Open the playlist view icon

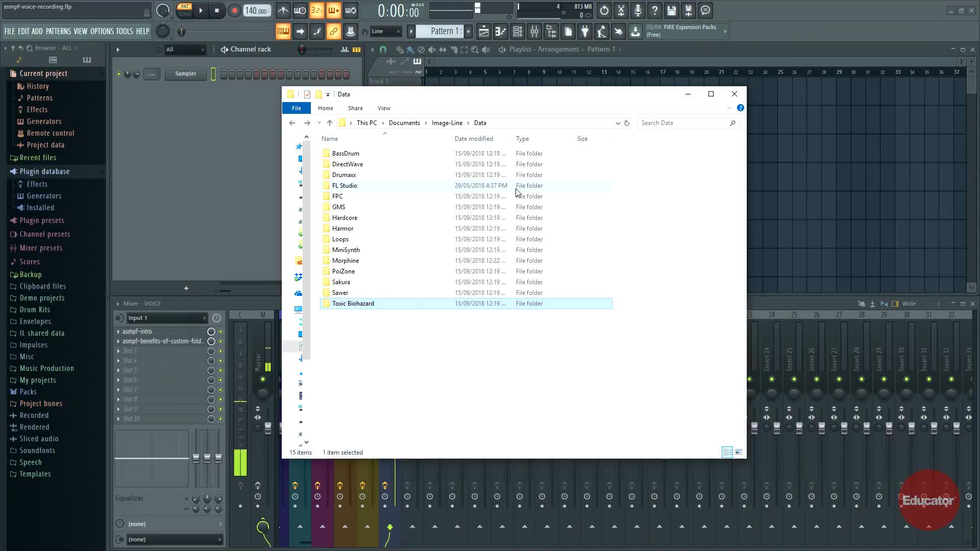tap(484, 32)
